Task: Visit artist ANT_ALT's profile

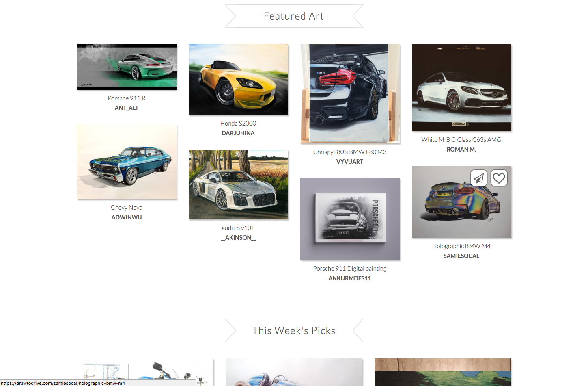Action: click(127, 108)
